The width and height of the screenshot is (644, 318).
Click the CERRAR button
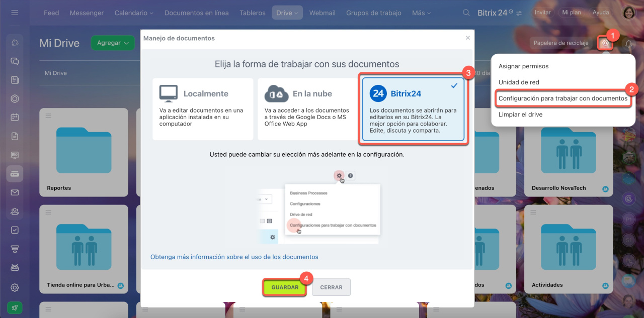point(331,287)
